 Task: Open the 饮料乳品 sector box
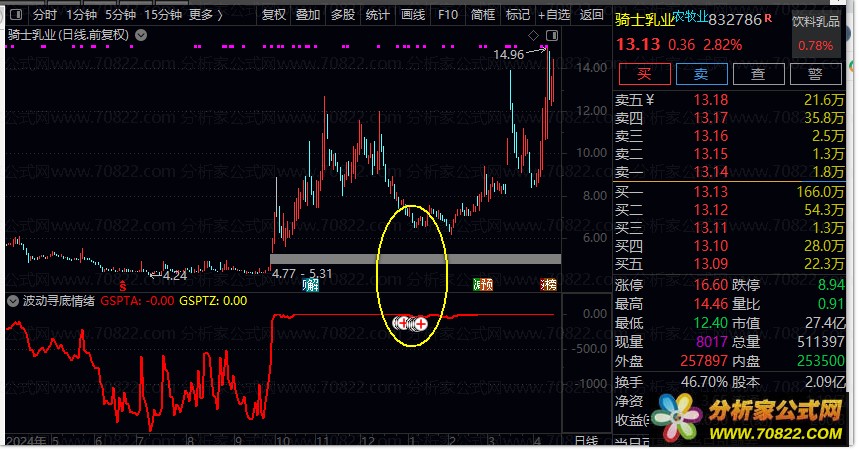point(816,33)
